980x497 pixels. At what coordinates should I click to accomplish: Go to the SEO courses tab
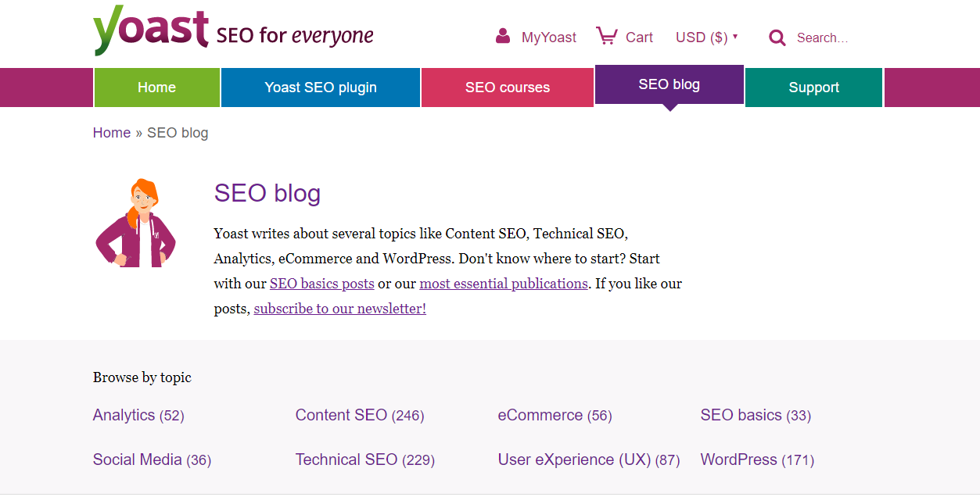(x=508, y=88)
